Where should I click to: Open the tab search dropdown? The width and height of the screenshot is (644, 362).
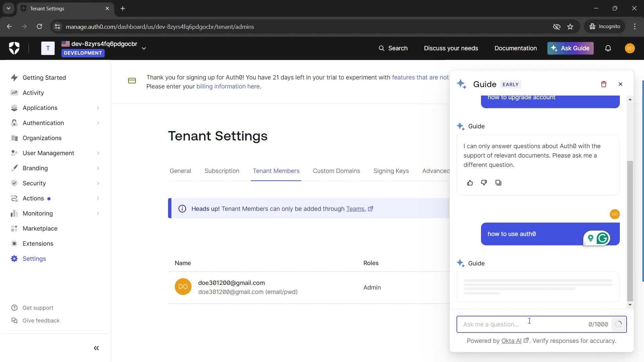click(x=8, y=8)
